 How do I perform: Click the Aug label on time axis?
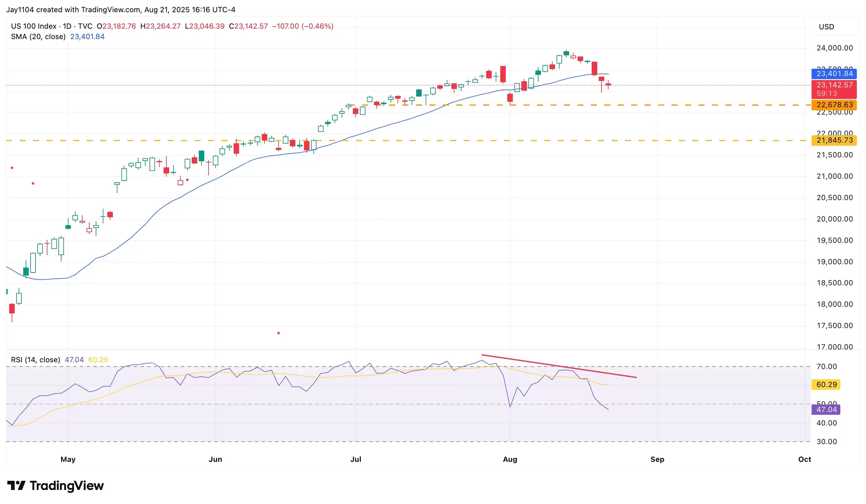(510, 459)
